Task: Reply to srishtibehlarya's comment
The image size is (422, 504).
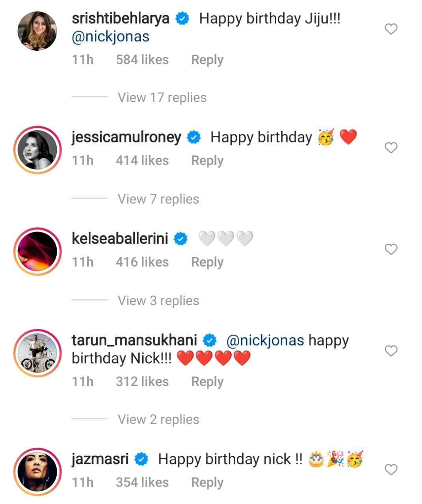Action: tap(207, 60)
